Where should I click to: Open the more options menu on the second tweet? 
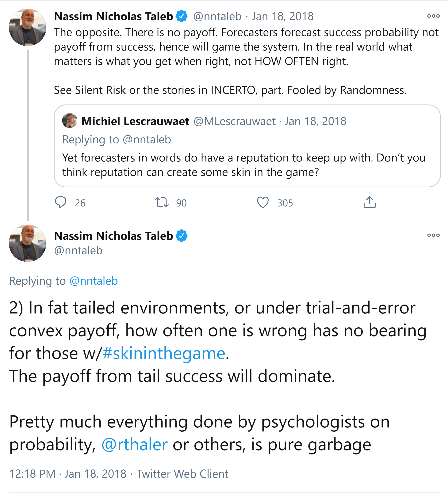pyautogui.click(x=433, y=235)
